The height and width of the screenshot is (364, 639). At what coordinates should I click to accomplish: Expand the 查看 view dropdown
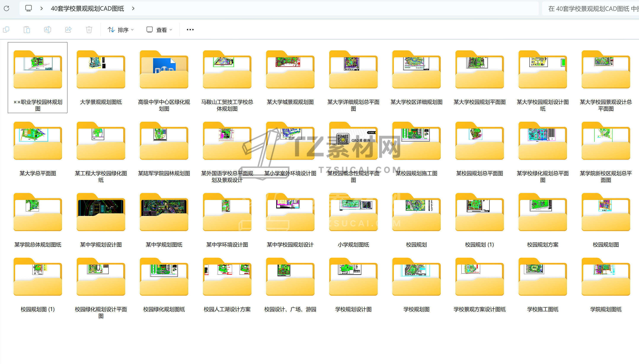coord(159,30)
